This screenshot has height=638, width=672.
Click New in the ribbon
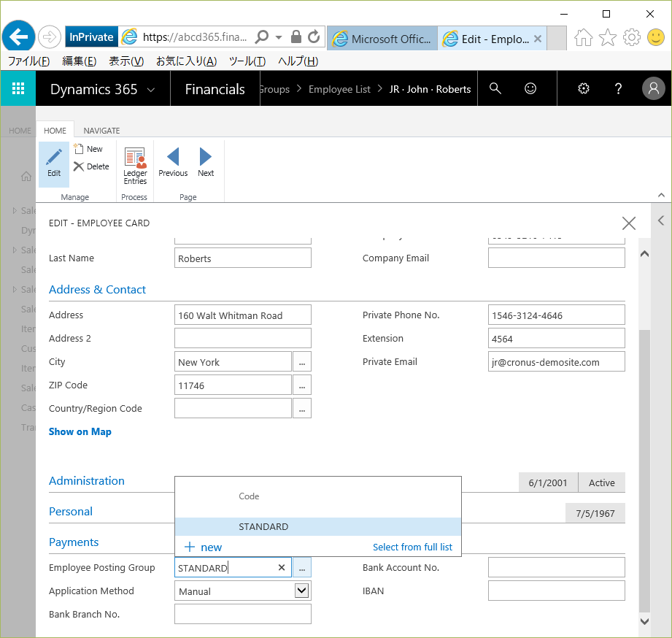(89, 149)
